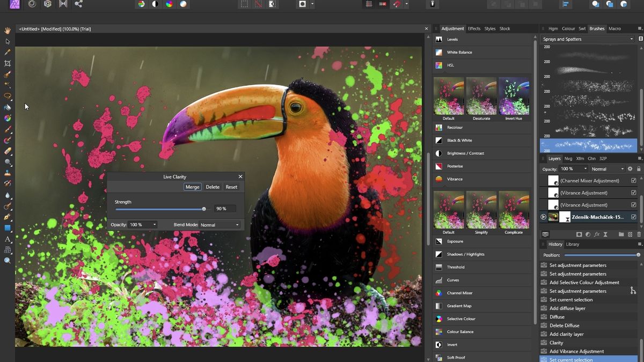Delete layer with trash icon
The image size is (644, 362).
[x=639, y=234]
